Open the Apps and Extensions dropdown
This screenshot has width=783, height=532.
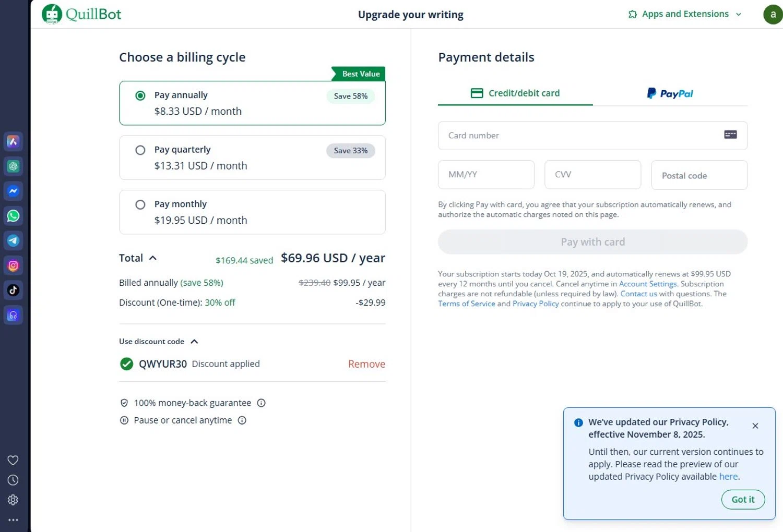pyautogui.click(x=685, y=14)
